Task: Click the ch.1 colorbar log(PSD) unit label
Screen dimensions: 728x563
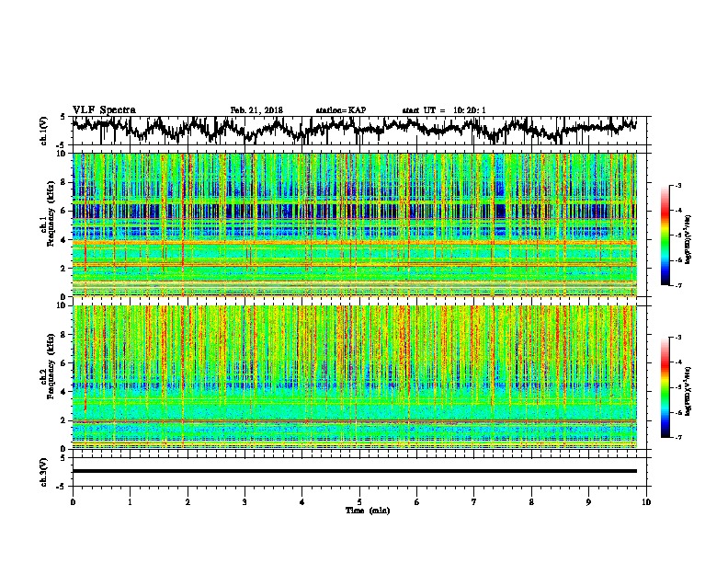Action: click(688, 240)
